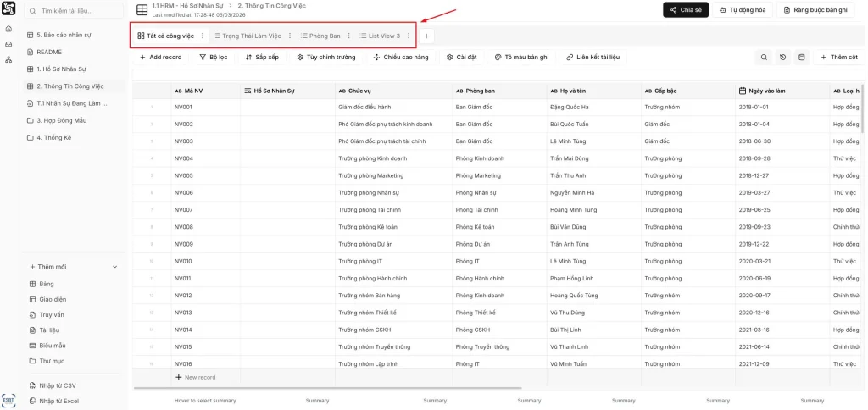Click the share icon on Chia sẻ button
Image resolution: width=868 pixels, height=410 pixels.
(x=673, y=10)
